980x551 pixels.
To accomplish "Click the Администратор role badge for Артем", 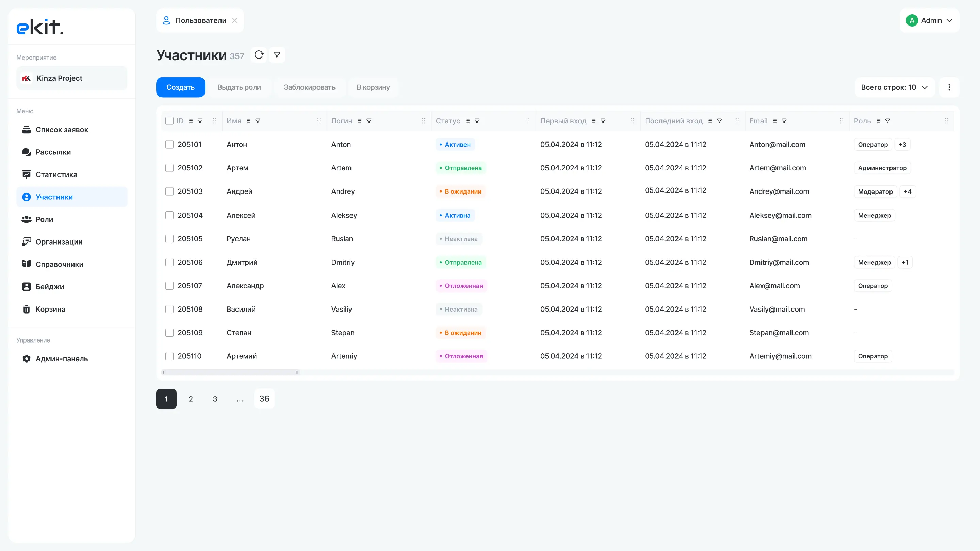I will [882, 168].
